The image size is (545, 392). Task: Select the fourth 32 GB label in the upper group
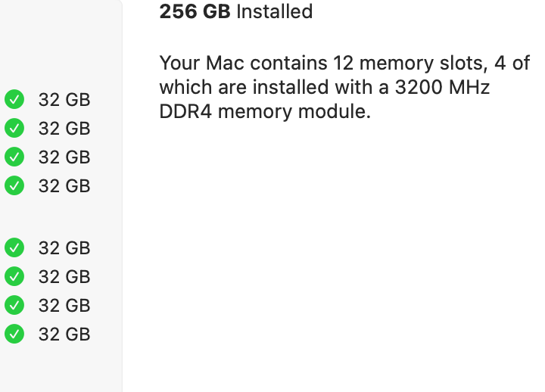click(64, 186)
